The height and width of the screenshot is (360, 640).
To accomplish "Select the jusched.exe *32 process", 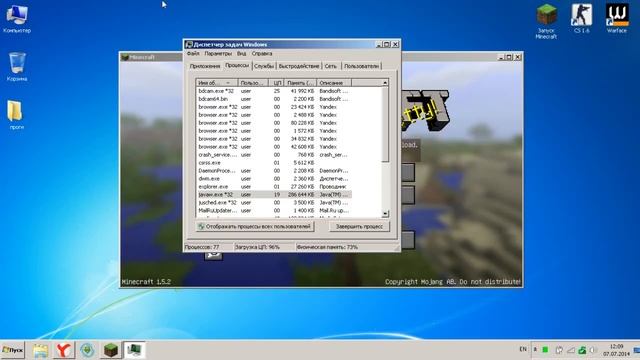I will coord(273,202).
